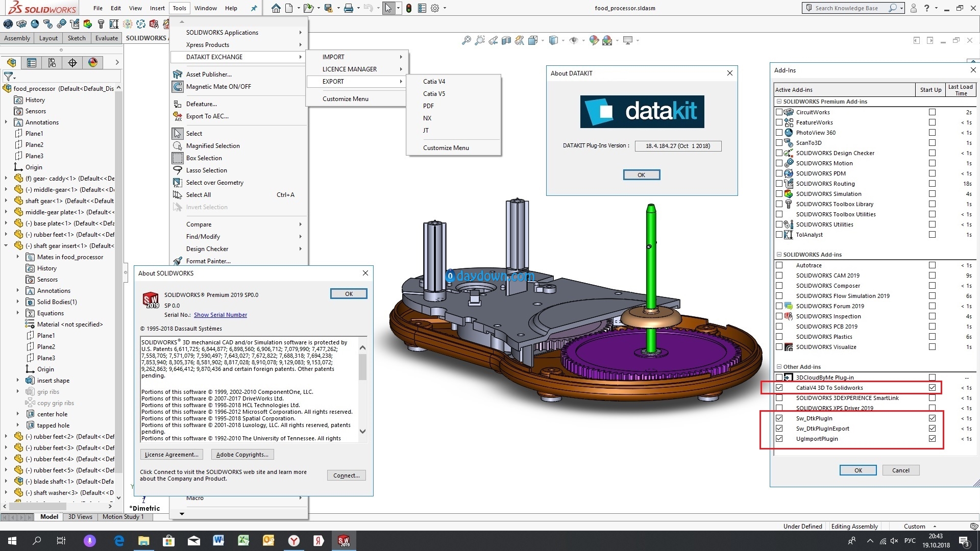
Task: Collapse the shaft gear insert<1> tree node
Action: pos(6,246)
